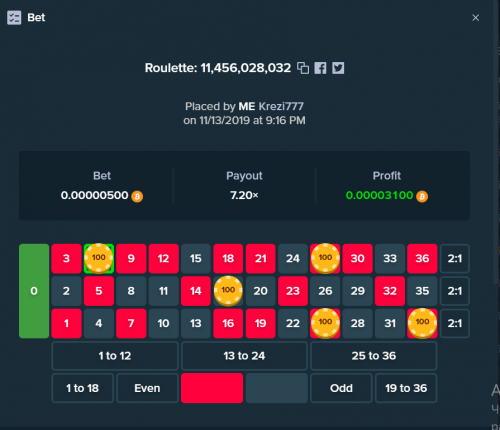This screenshot has height=430, width=500.
Task: Select the green 0 cell
Action: [34, 291]
